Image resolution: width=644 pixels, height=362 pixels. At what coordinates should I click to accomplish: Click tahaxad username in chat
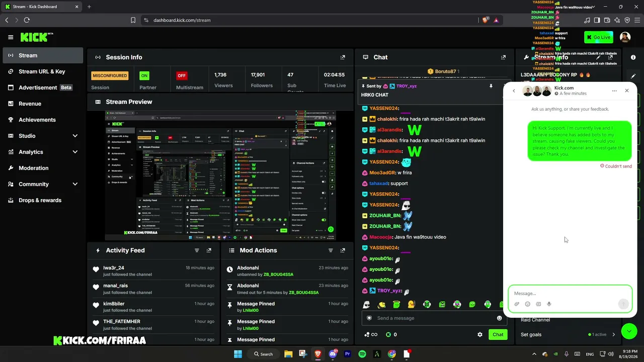(379, 184)
